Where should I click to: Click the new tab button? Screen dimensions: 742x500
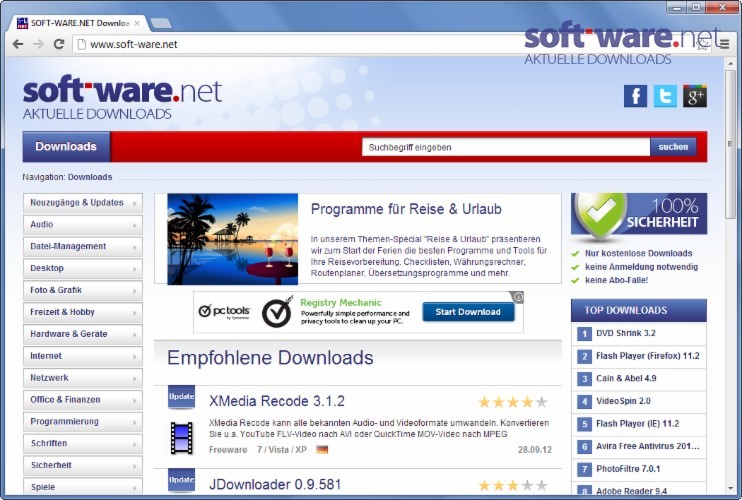tap(161, 23)
